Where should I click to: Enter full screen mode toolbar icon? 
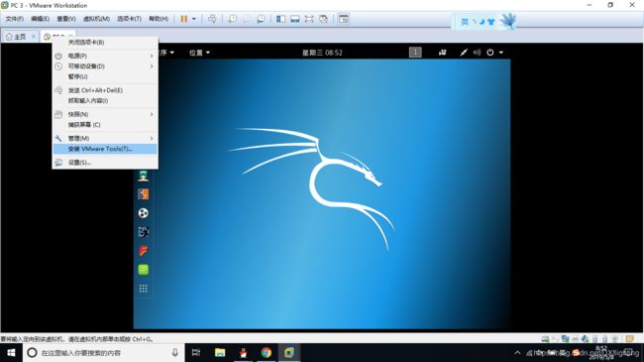pos(309,19)
